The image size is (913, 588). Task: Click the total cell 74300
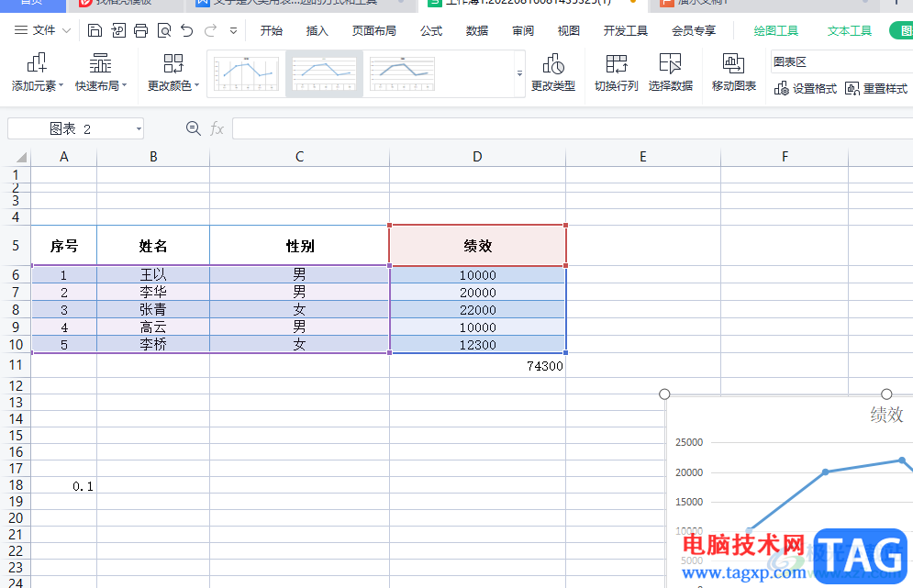pos(477,366)
